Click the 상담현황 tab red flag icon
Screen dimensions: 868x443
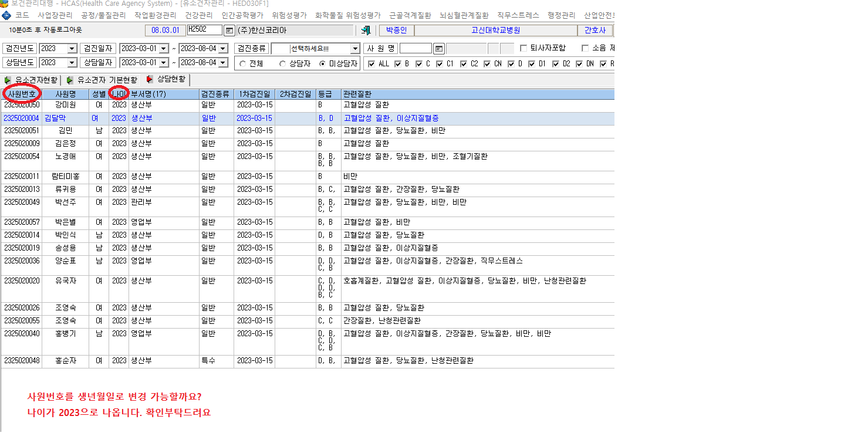point(150,79)
